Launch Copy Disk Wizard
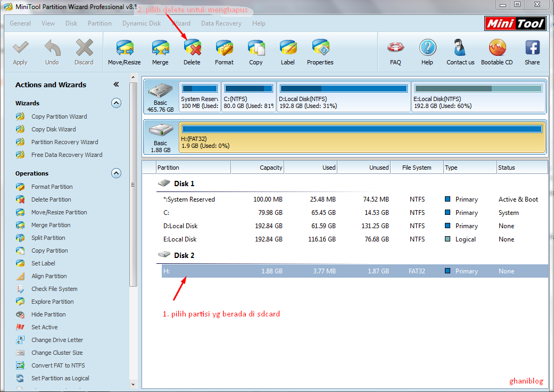Image resolution: width=554 pixels, height=392 pixels. click(53, 129)
